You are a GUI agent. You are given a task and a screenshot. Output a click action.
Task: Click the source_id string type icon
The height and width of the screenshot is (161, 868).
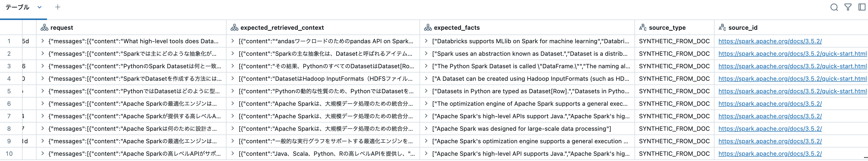point(722,27)
